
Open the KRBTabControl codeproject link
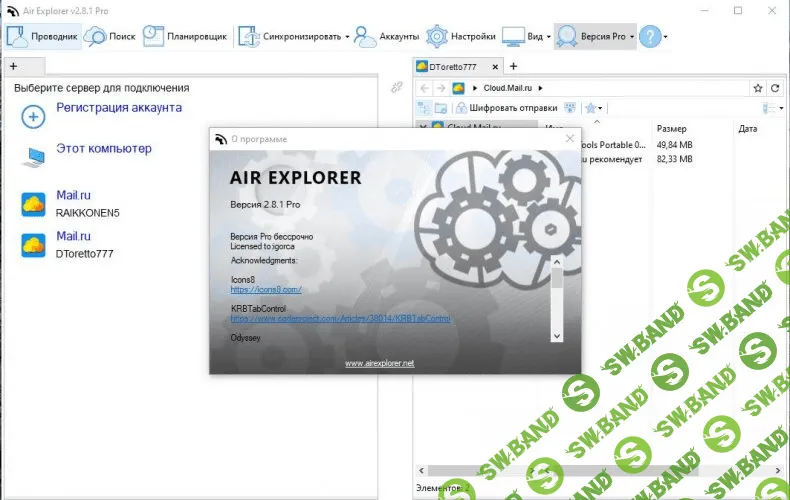pyautogui.click(x=340, y=319)
